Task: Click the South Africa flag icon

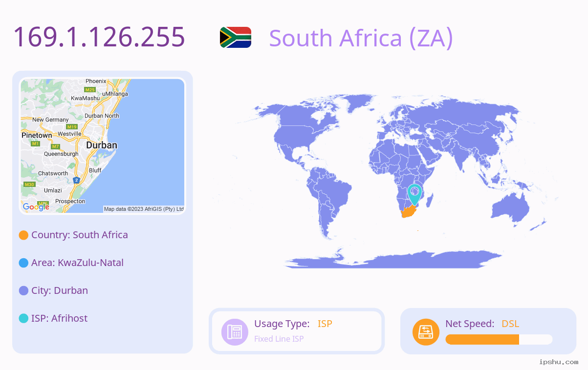Action: pyautogui.click(x=236, y=37)
